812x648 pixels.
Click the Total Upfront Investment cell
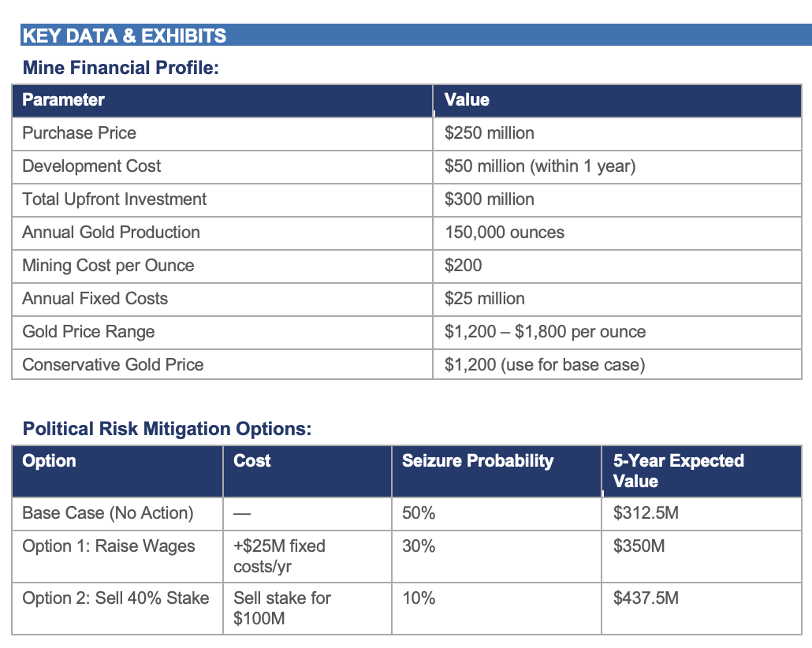[222, 200]
